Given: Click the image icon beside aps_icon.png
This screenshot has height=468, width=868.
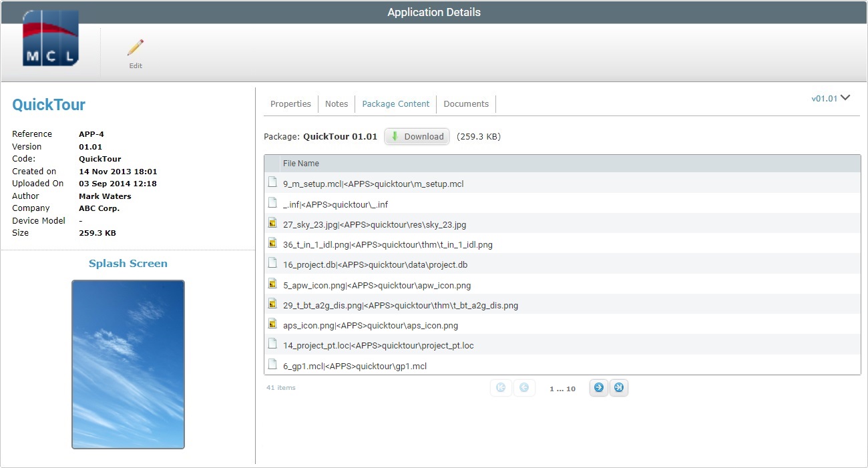Looking at the screenshot, I should (x=272, y=324).
